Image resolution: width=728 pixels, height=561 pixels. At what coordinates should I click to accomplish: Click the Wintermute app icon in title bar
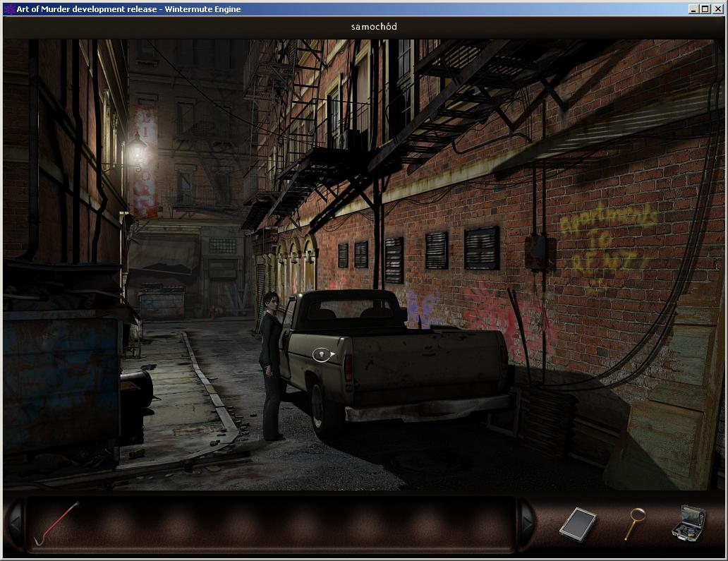(x=9, y=9)
